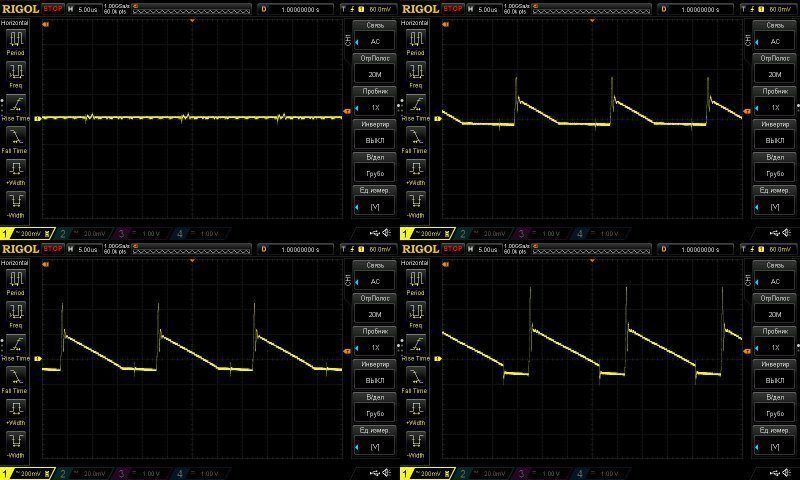Viewport: 800px width, 480px height.
Task: Click the speaker sound icon in bottom-right scope
Action: [x=786, y=472]
